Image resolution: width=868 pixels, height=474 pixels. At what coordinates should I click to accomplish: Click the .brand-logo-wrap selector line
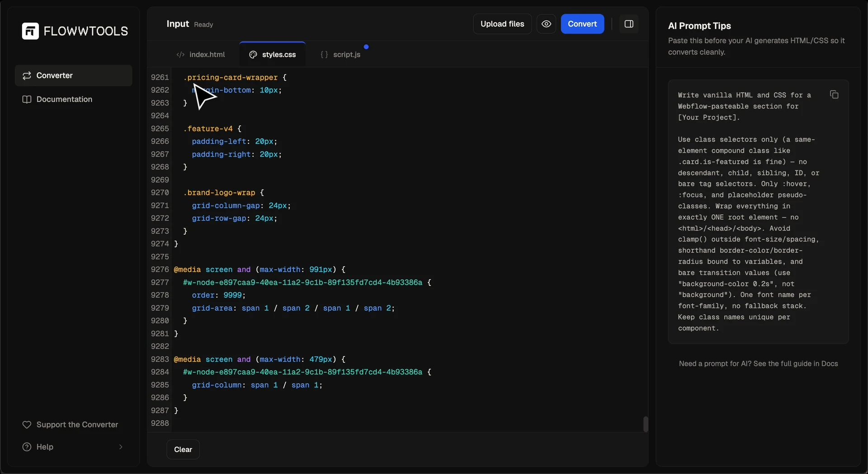224,193
